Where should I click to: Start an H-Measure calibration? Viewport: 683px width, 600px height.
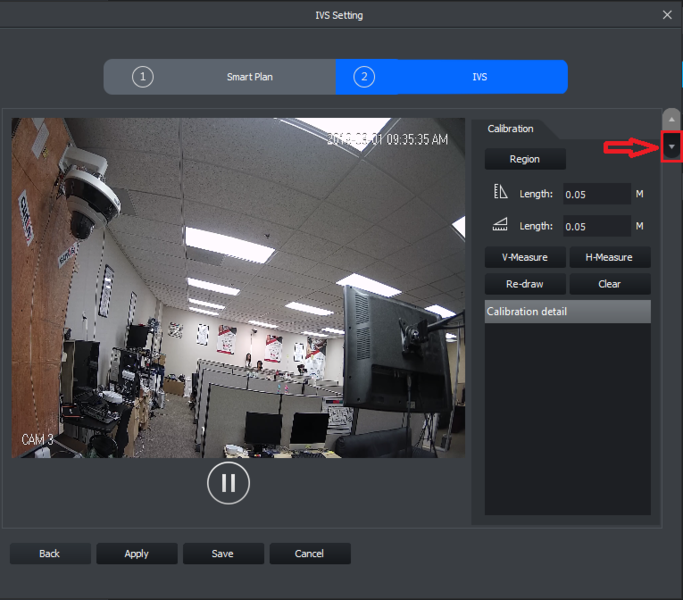point(609,257)
